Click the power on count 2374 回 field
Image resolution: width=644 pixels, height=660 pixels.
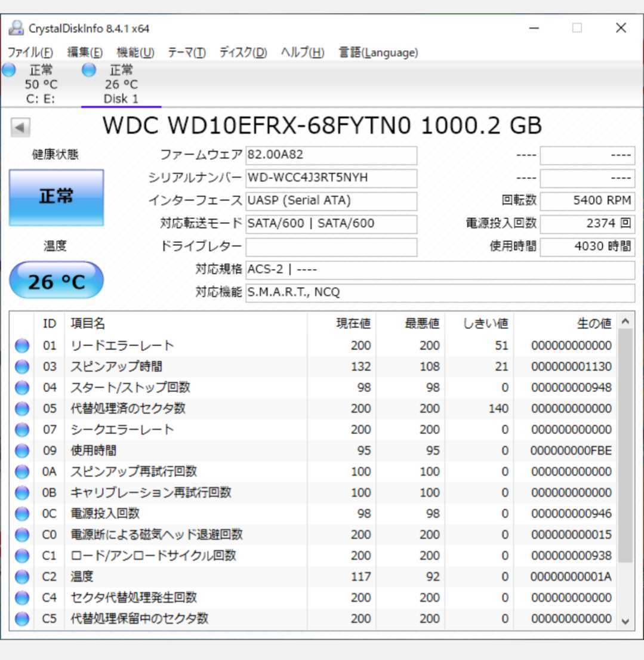pos(587,224)
